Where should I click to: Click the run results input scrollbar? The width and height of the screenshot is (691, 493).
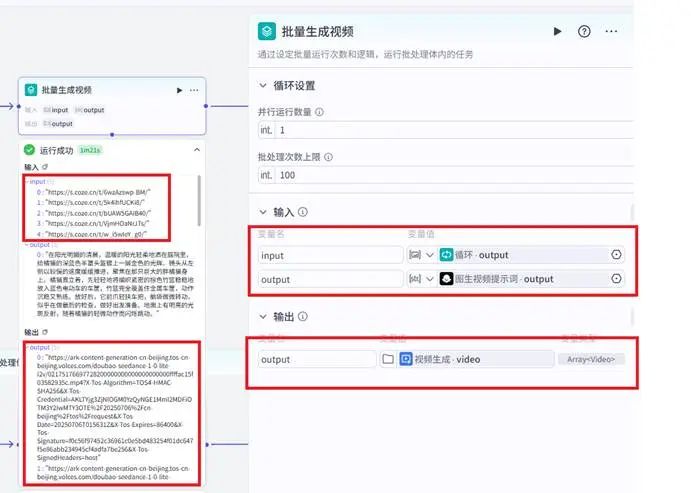pos(199,201)
